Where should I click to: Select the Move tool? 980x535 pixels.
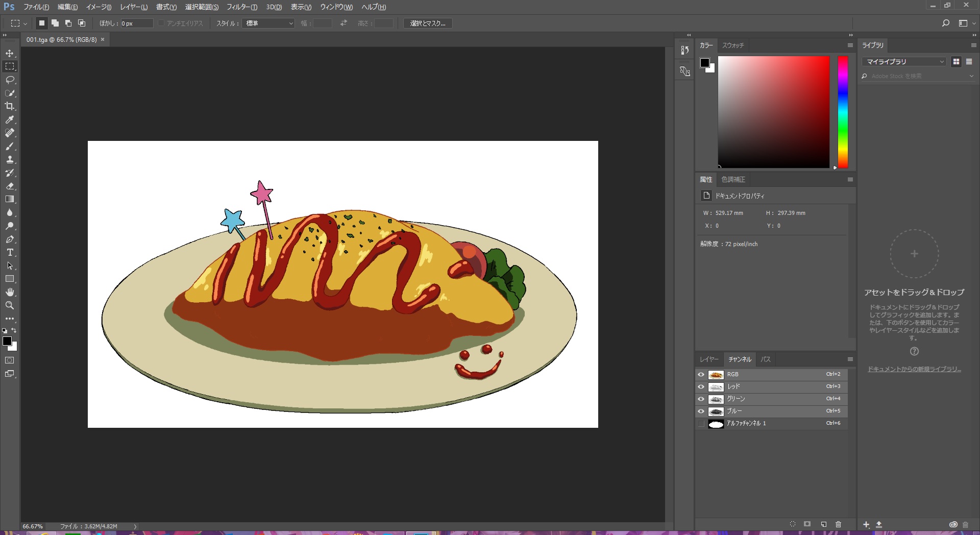(x=10, y=53)
